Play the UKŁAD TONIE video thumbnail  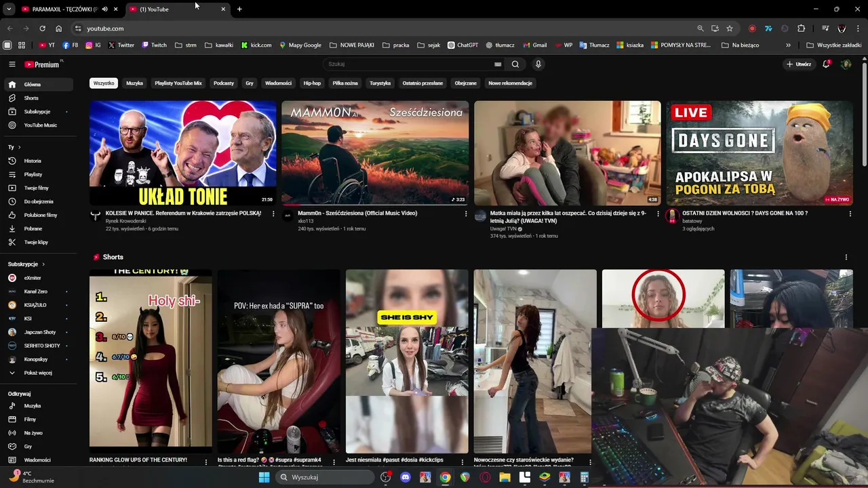tap(183, 153)
